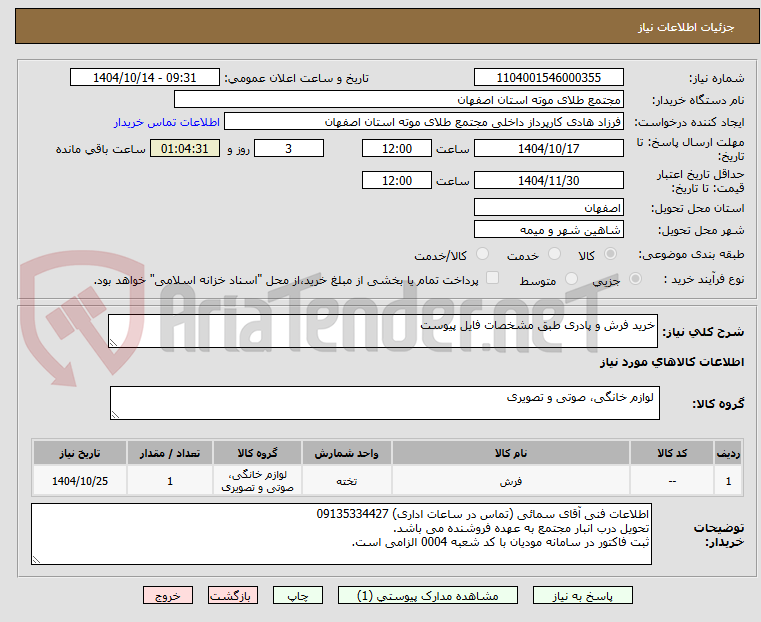This screenshot has height=622, width=761.
Task: Click the شهر محل تحویل field
Action: (x=548, y=229)
